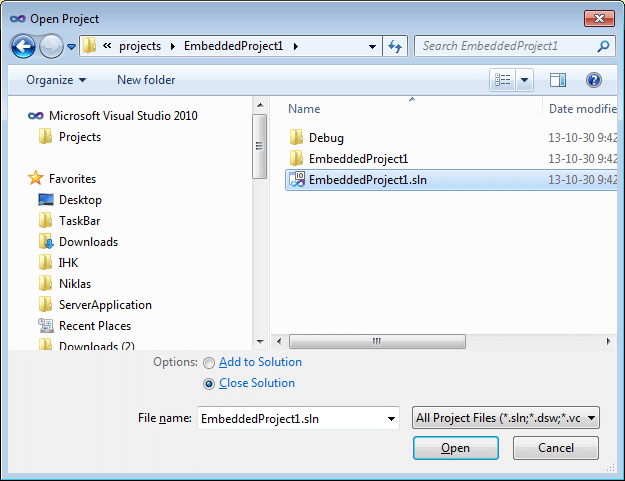Click the folder icon in address bar
This screenshot has height=481, width=625.
click(90, 46)
